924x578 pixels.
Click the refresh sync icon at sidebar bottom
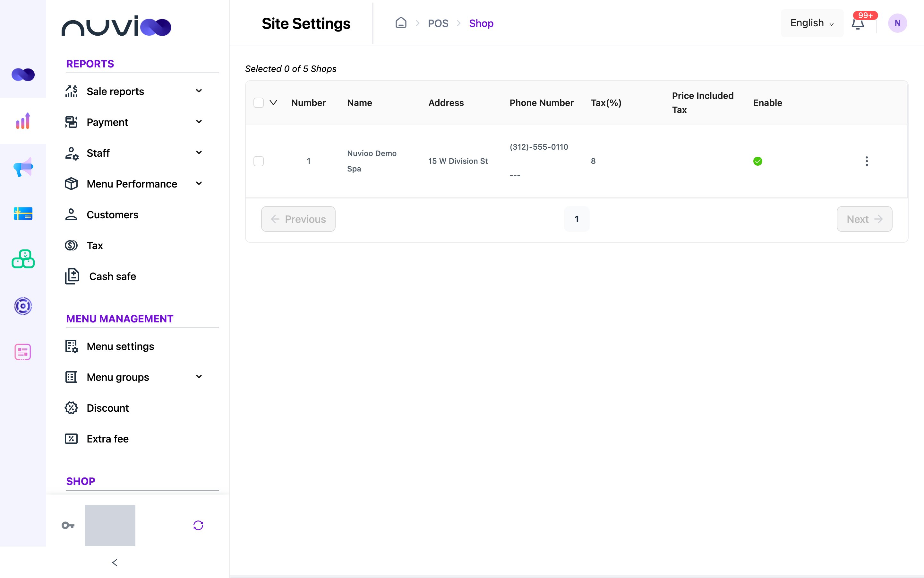point(198,525)
